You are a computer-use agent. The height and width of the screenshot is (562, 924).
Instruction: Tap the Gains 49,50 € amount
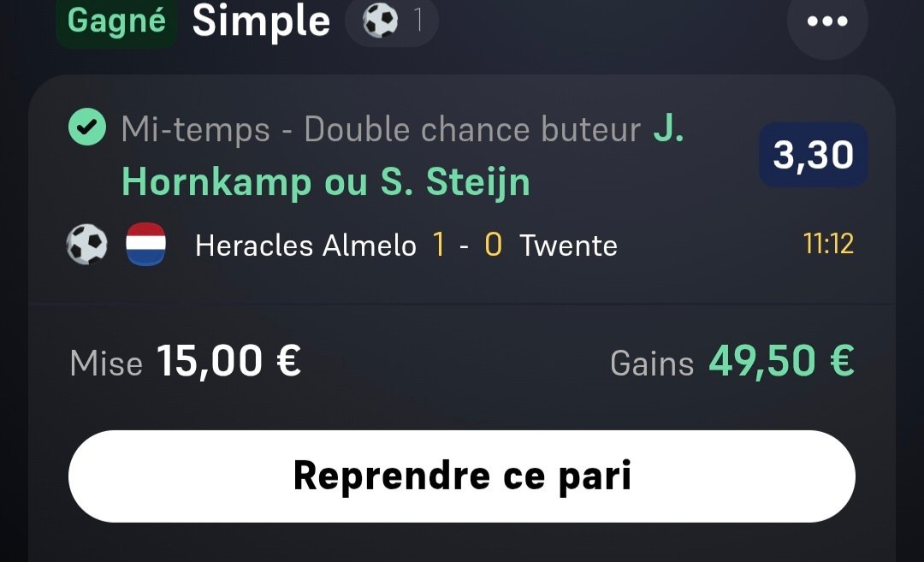tap(732, 361)
